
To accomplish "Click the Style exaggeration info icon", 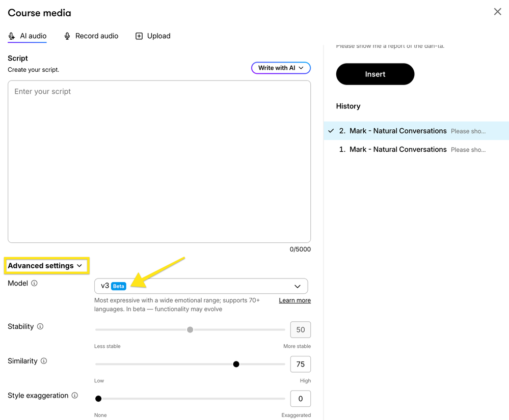I will pyautogui.click(x=75, y=396).
